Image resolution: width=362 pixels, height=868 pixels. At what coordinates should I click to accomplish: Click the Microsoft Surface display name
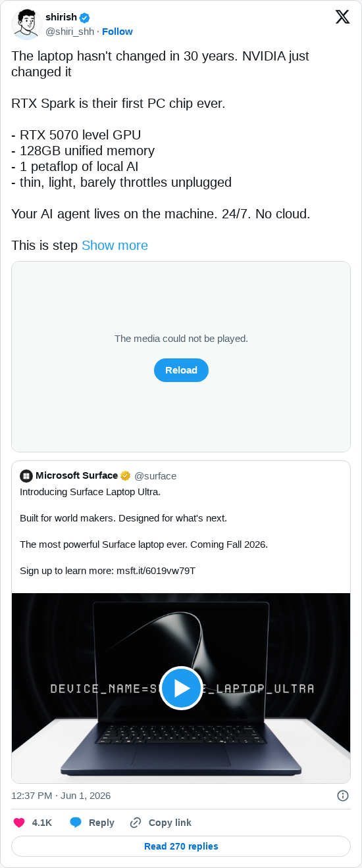[76, 475]
